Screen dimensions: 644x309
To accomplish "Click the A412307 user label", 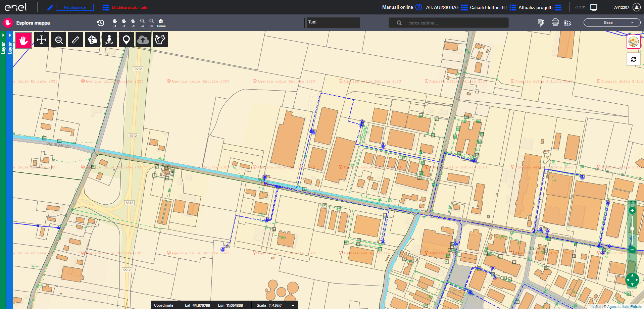I will (622, 7).
